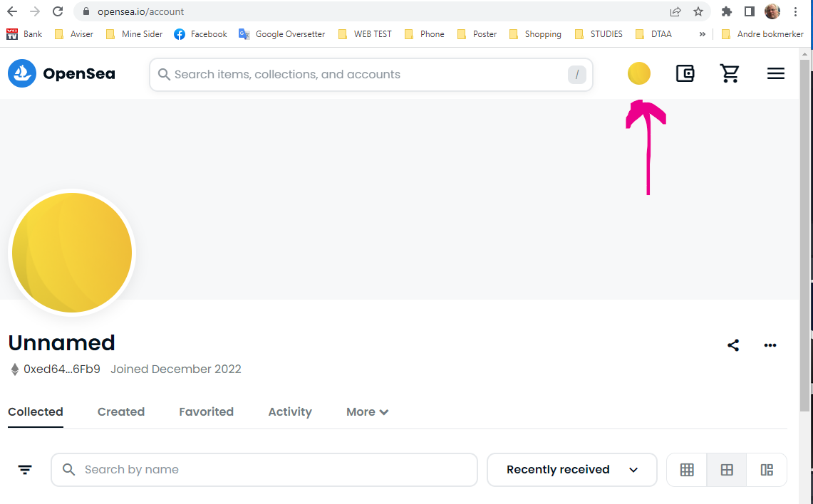This screenshot has height=504, width=813.
Task: Click the large yellow profile picture
Action: tap(71, 253)
